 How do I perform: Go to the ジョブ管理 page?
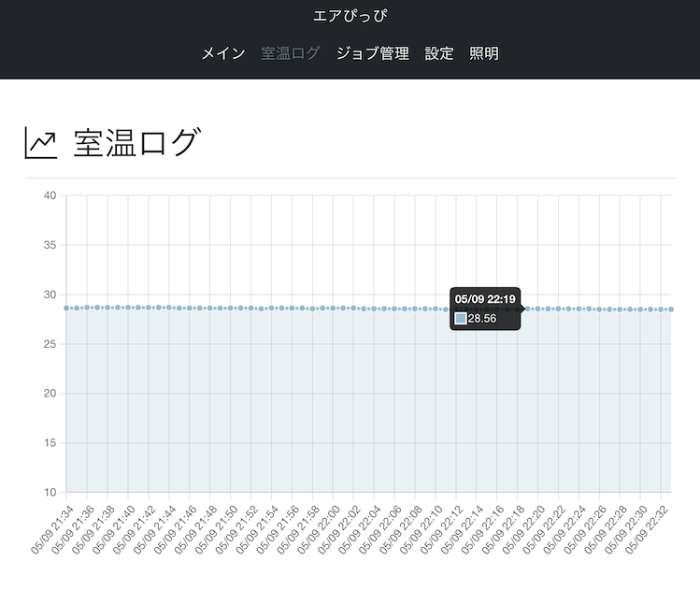(372, 53)
